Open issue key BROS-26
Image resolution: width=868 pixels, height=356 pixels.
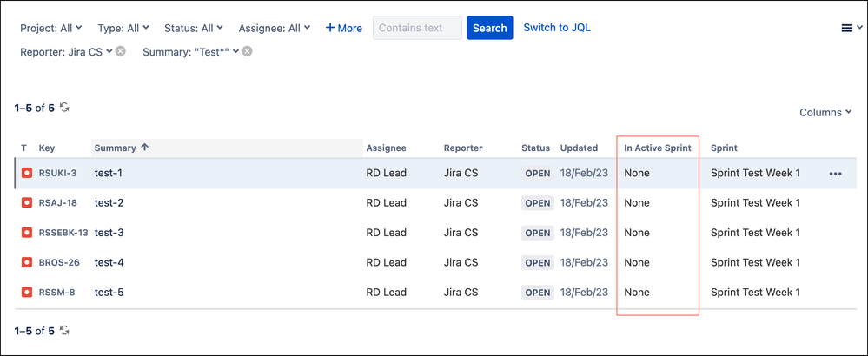(x=59, y=262)
